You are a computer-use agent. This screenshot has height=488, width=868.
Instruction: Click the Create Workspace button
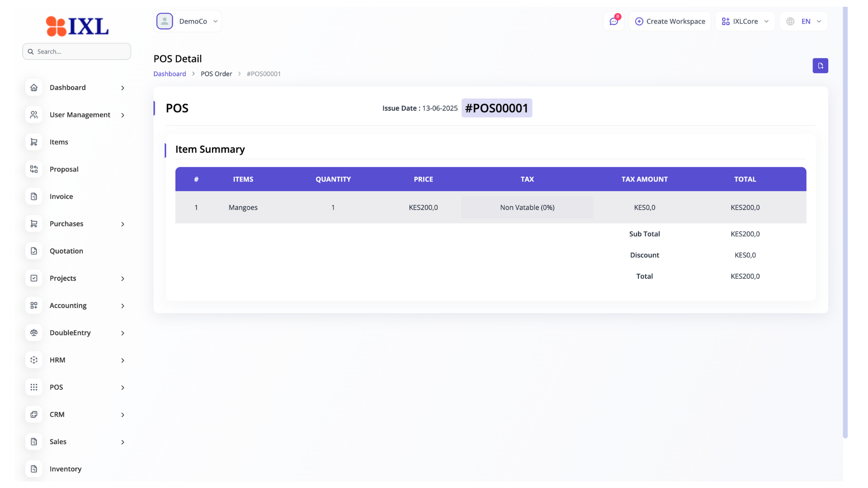(670, 21)
